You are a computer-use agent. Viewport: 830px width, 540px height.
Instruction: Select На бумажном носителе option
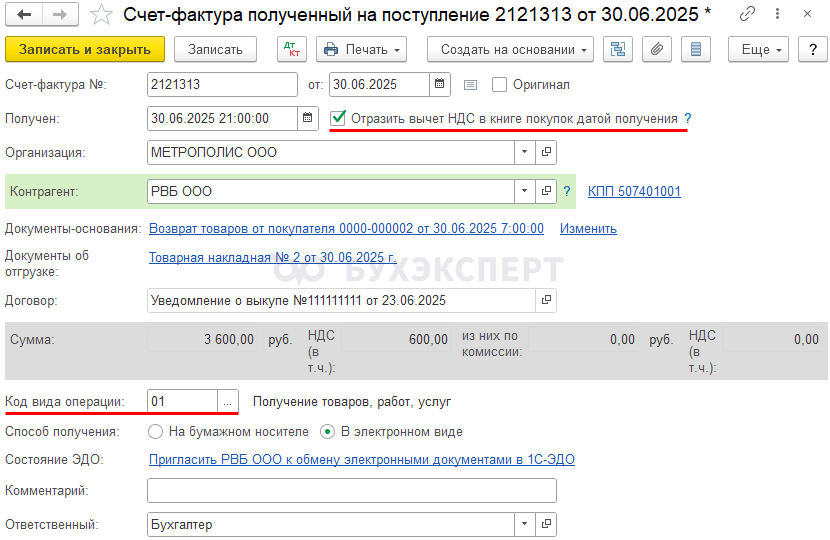click(x=155, y=431)
